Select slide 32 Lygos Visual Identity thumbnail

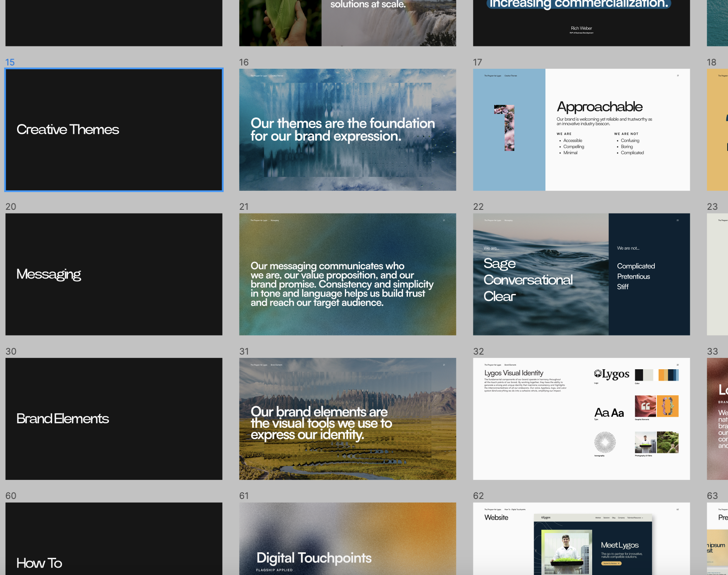click(582, 419)
